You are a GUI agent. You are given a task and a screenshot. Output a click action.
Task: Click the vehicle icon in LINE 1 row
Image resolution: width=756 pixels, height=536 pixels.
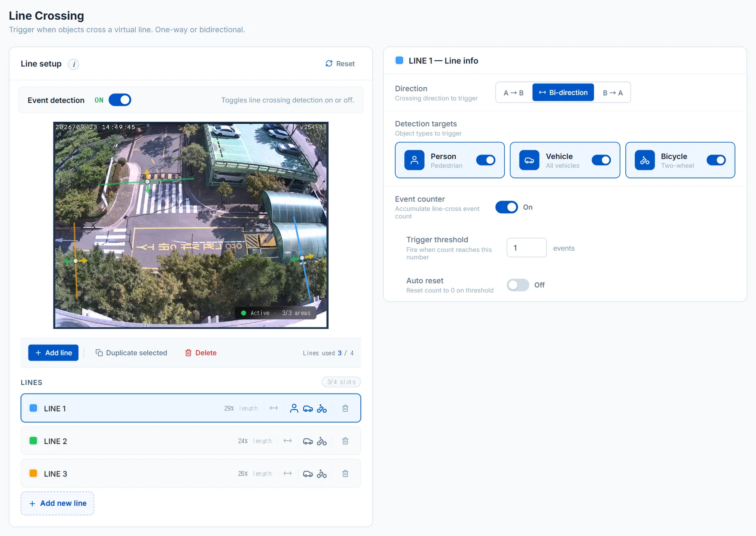click(x=308, y=408)
